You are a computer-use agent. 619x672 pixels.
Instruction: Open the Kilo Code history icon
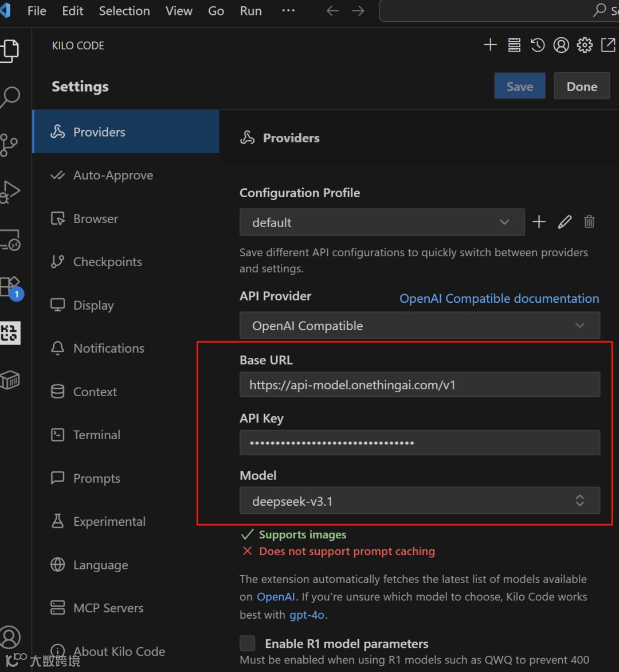[538, 45]
